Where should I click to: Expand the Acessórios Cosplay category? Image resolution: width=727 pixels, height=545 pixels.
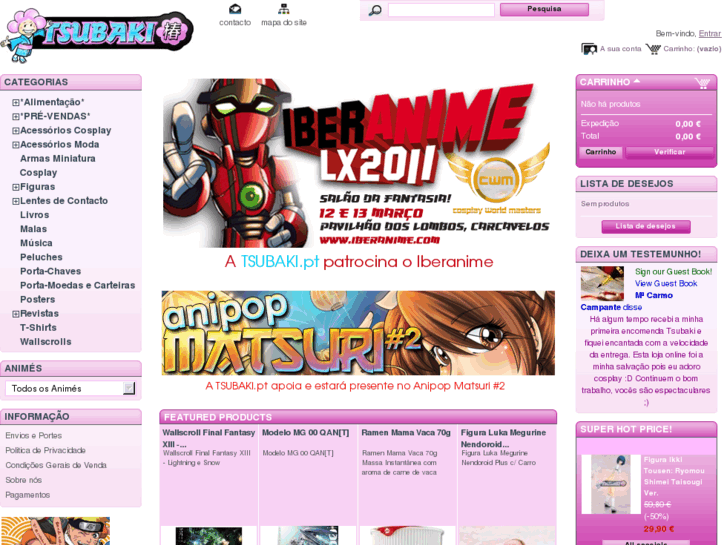tap(16, 131)
